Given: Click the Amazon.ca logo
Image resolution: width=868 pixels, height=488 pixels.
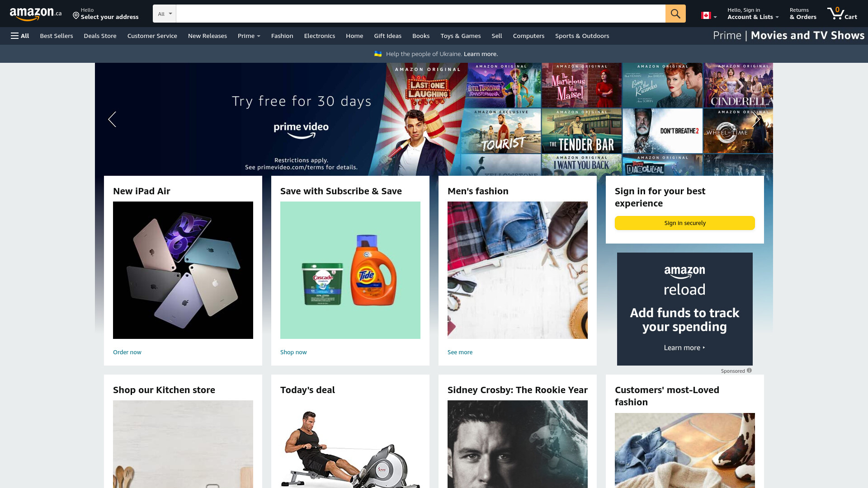Looking at the screenshot, I should coord(36,14).
